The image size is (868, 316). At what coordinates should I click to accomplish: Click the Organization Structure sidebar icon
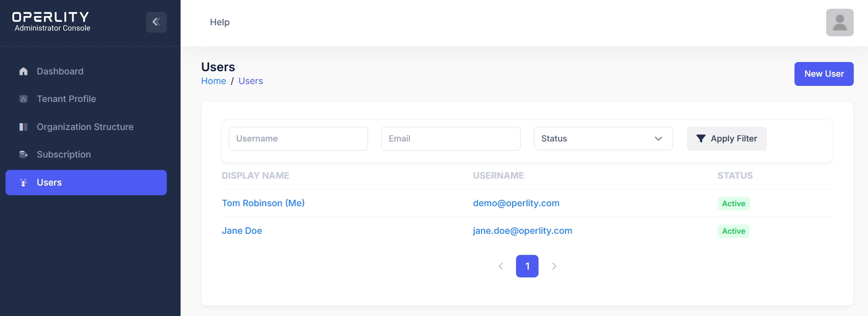[x=23, y=127]
